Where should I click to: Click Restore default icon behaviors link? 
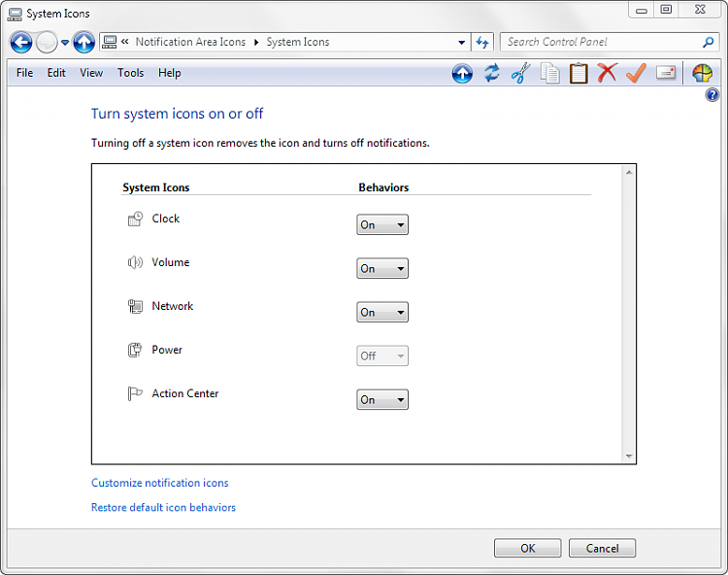pos(163,508)
